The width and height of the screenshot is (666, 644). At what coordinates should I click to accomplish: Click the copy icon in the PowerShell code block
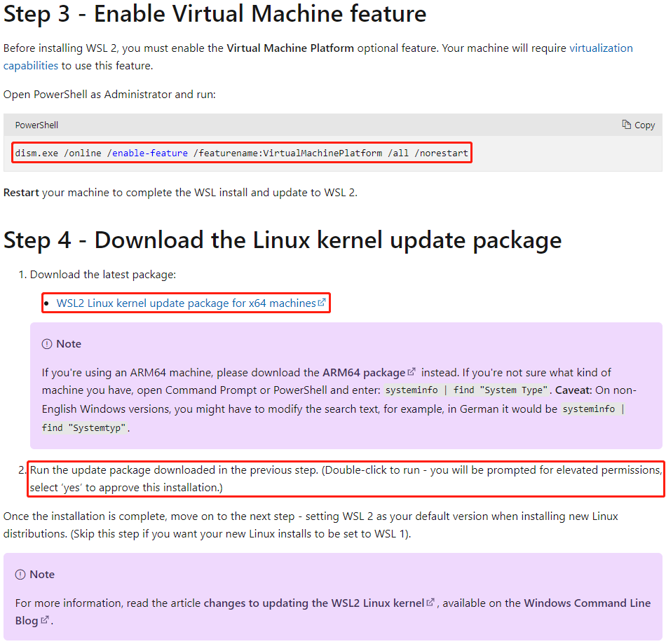pyautogui.click(x=626, y=125)
